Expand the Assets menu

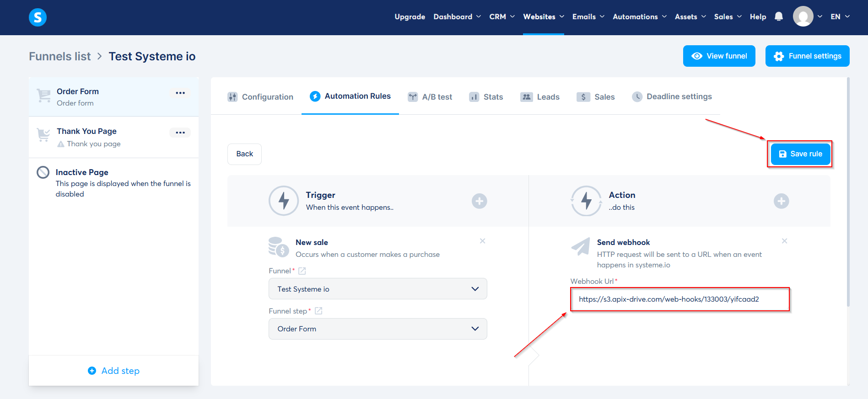click(690, 17)
